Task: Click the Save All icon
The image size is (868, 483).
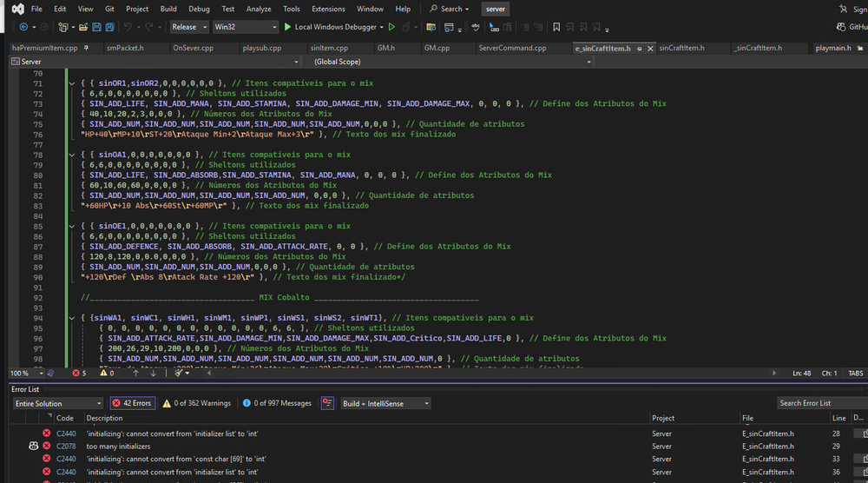Action: point(109,27)
